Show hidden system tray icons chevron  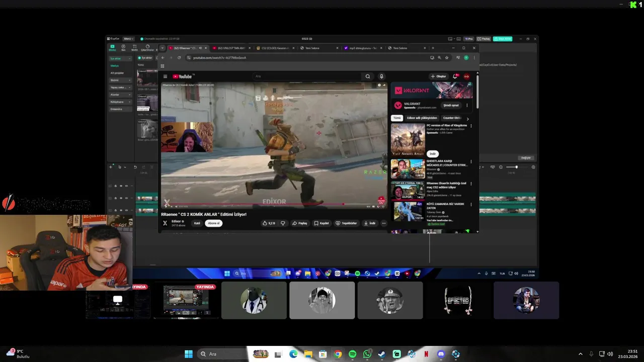(580, 354)
